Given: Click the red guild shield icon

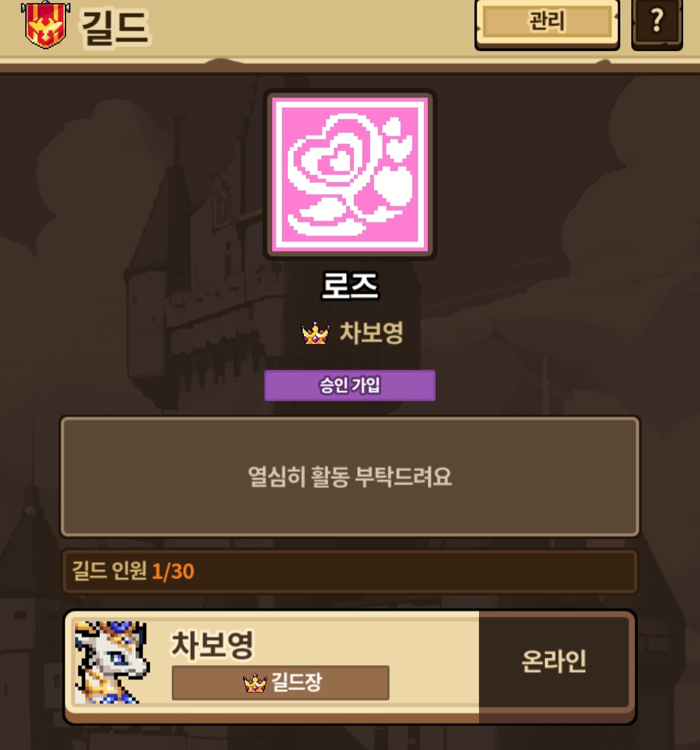Looking at the screenshot, I should [45, 24].
